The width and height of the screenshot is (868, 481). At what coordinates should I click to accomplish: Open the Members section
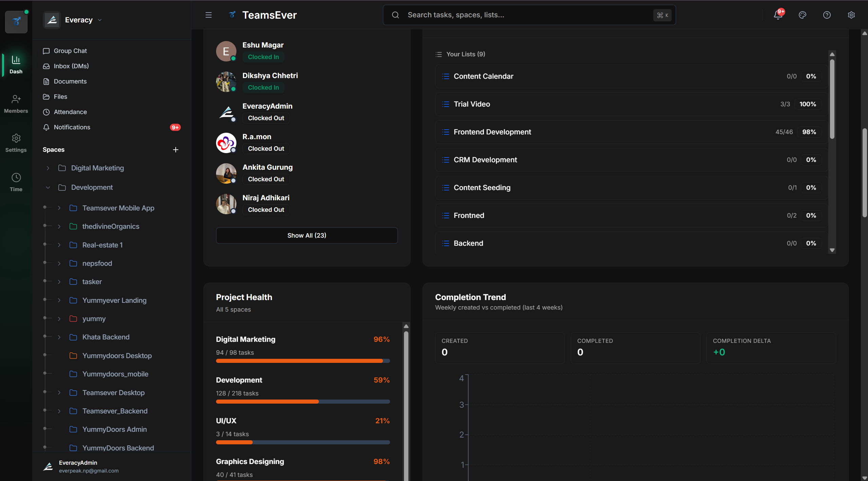click(16, 104)
